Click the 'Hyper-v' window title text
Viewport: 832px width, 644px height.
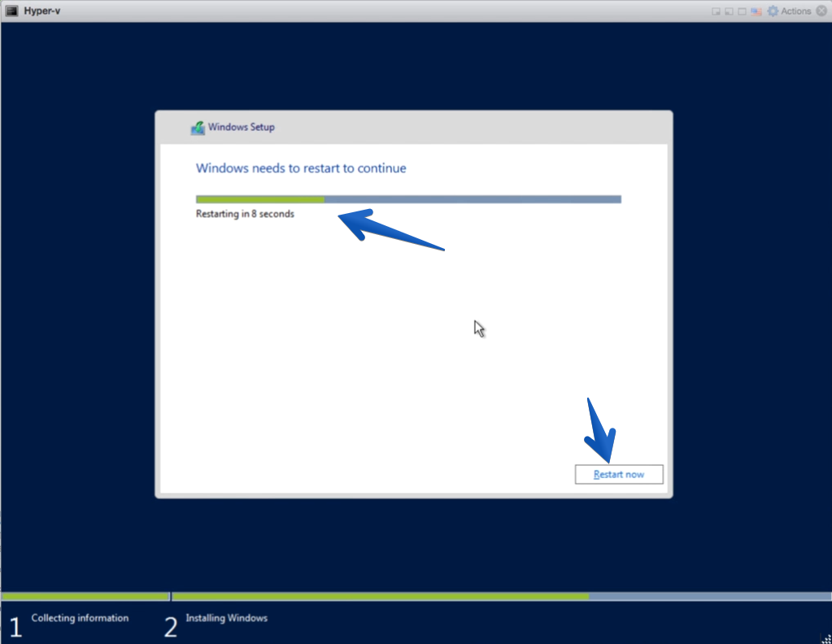tap(42, 11)
